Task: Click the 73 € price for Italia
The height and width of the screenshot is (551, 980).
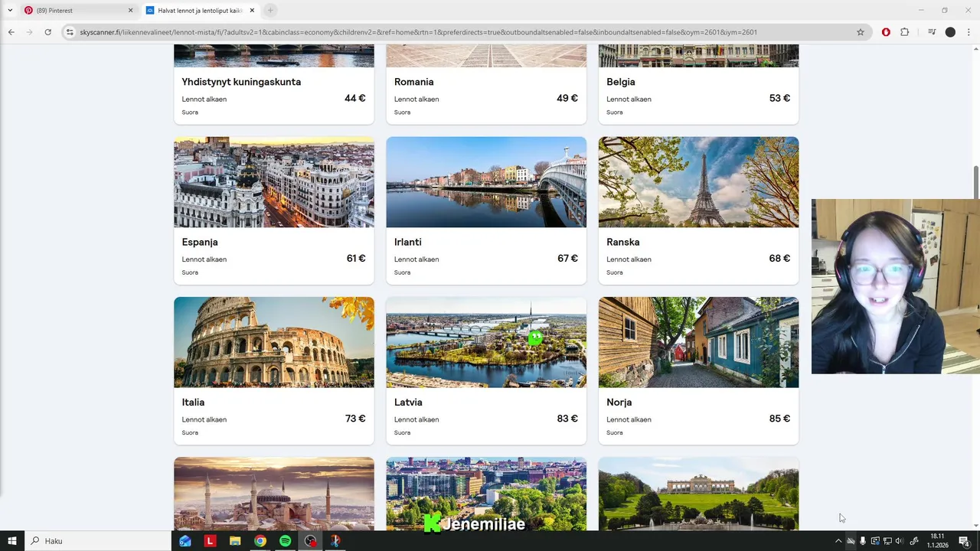Action: click(x=355, y=419)
